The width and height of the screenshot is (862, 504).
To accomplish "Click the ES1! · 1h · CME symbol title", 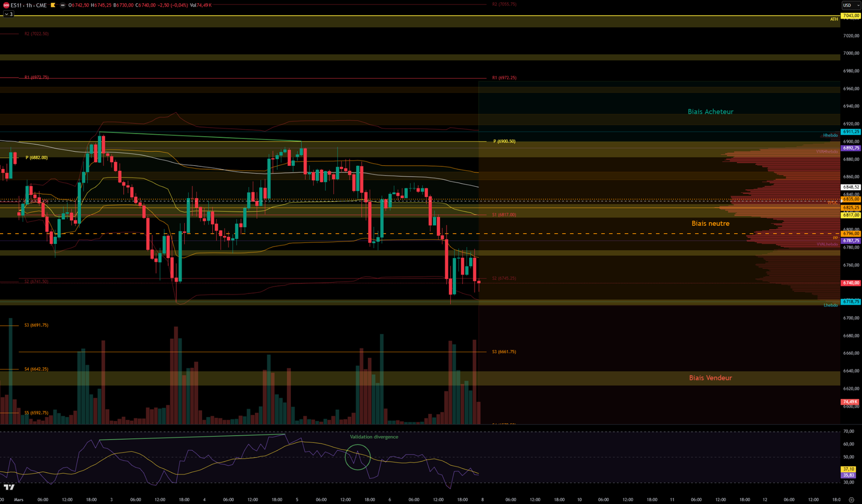I will click(x=29, y=5).
